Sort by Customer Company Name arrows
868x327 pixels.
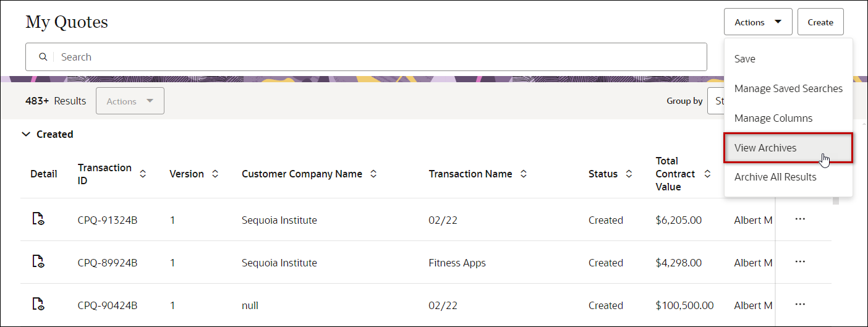click(373, 174)
